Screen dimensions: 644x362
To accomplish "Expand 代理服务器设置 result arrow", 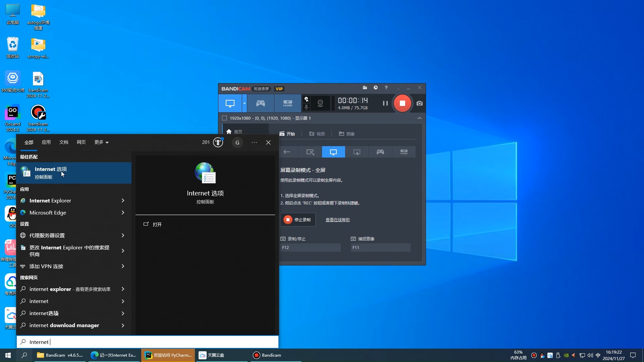I will pos(123,235).
